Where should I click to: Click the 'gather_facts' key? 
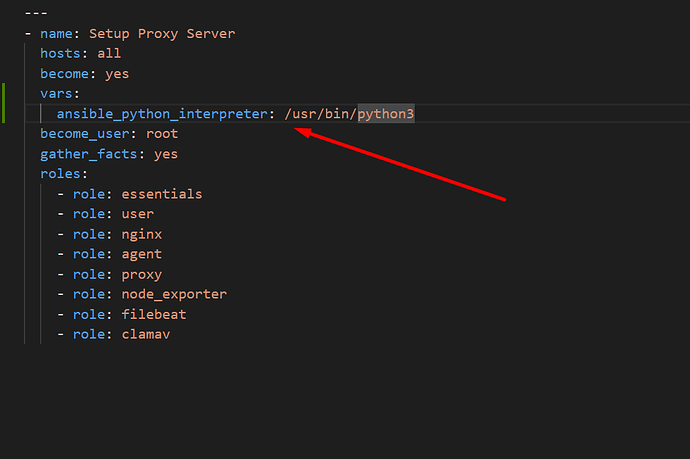pyautogui.click(x=88, y=154)
